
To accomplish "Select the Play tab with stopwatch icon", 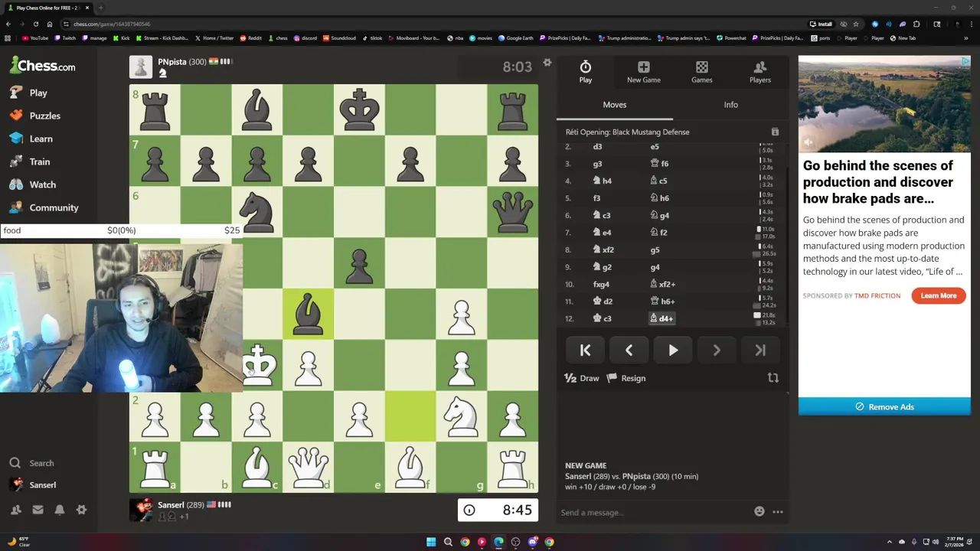I will tap(585, 72).
